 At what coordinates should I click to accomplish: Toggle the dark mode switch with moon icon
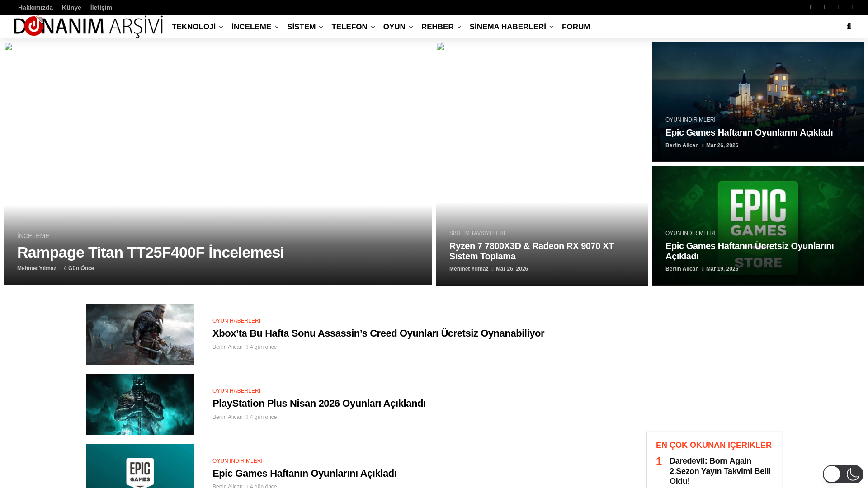click(x=843, y=474)
